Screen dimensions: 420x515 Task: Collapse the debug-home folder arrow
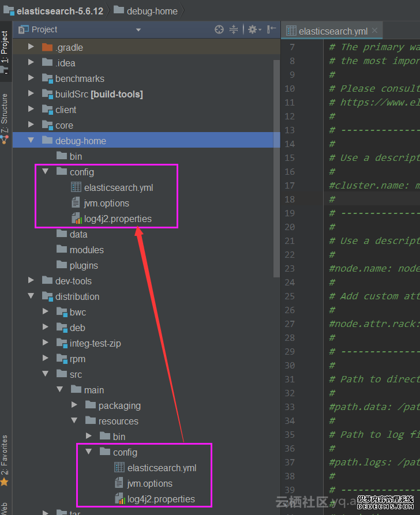pyautogui.click(x=31, y=141)
